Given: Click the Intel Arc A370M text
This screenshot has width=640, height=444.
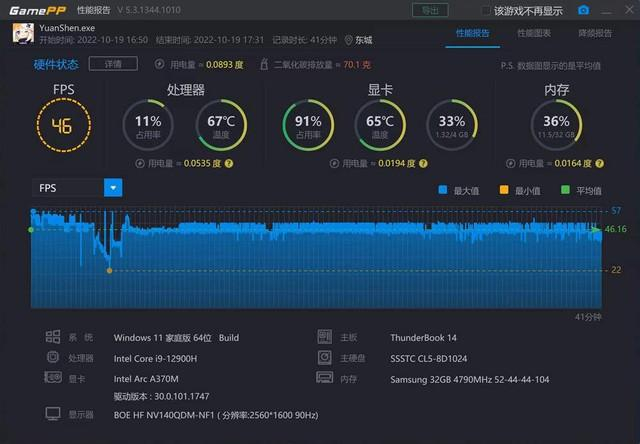Looking at the screenshot, I should pyautogui.click(x=146, y=379).
